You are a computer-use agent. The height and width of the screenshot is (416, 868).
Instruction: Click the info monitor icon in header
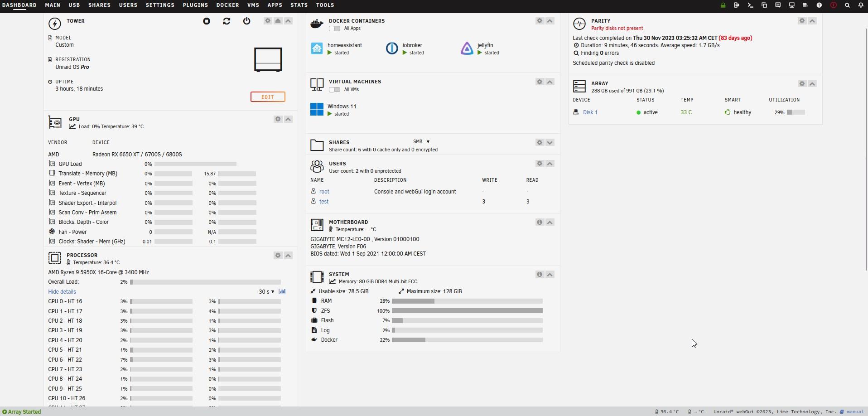click(x=792, y=5)
